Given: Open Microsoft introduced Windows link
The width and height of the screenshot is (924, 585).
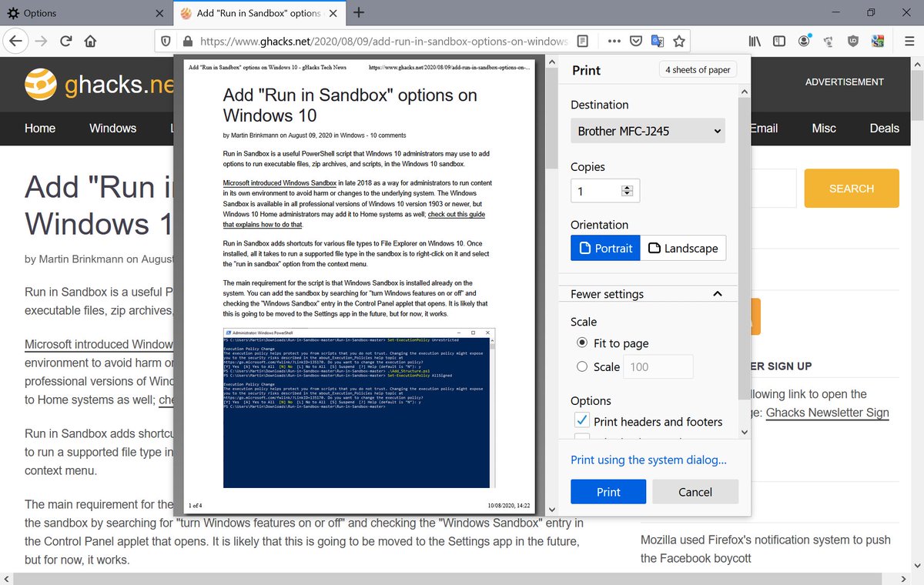Looking at the screenshot, I should pyautogui.click(x=99, y=344).
